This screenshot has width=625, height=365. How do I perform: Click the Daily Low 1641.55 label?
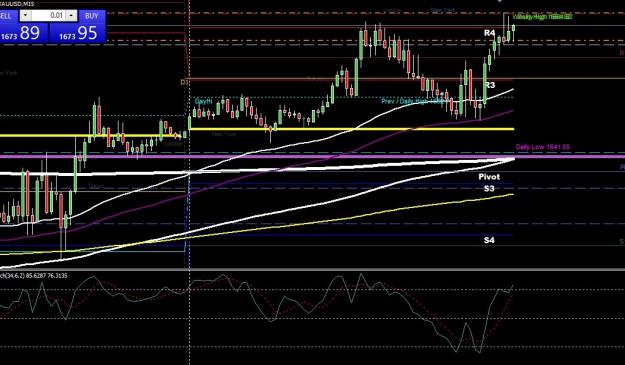pos(542,147)
